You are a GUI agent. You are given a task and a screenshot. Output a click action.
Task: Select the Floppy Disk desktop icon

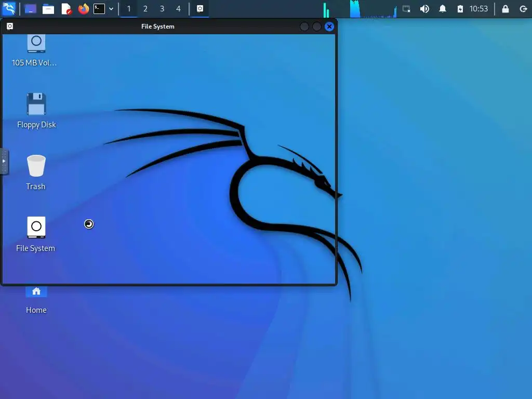pyautogui.click(x=36, y=104)
